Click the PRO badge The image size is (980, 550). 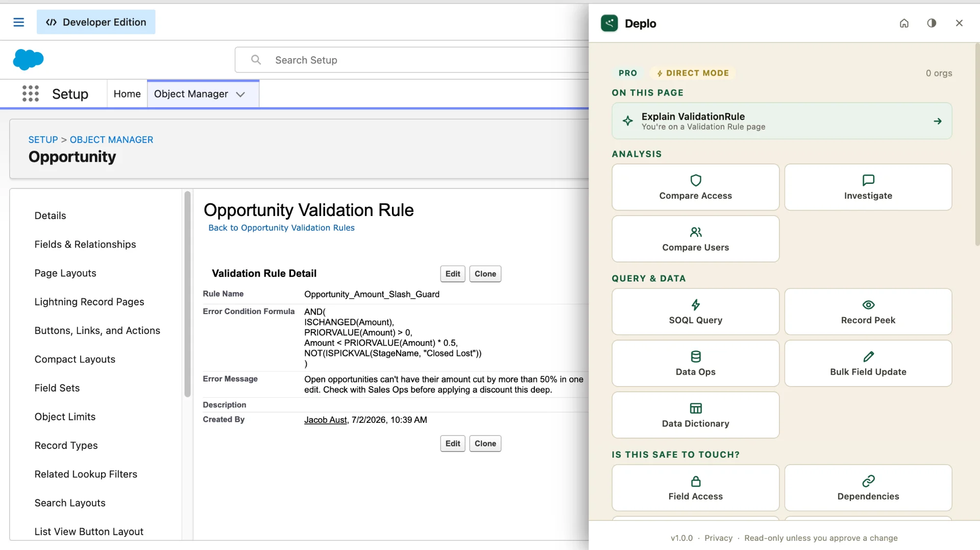pos(628,73)
